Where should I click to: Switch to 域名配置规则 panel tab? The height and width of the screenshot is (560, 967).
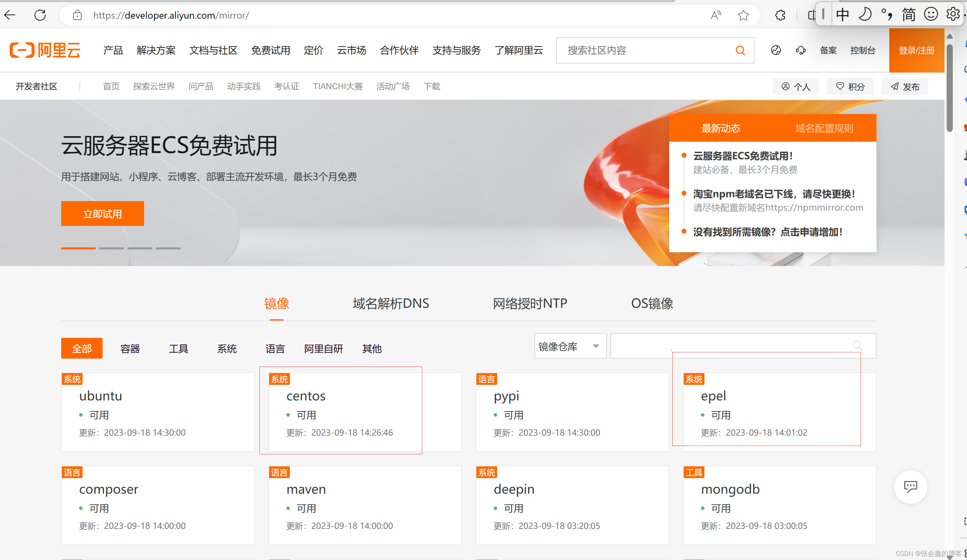coord(824,128)
